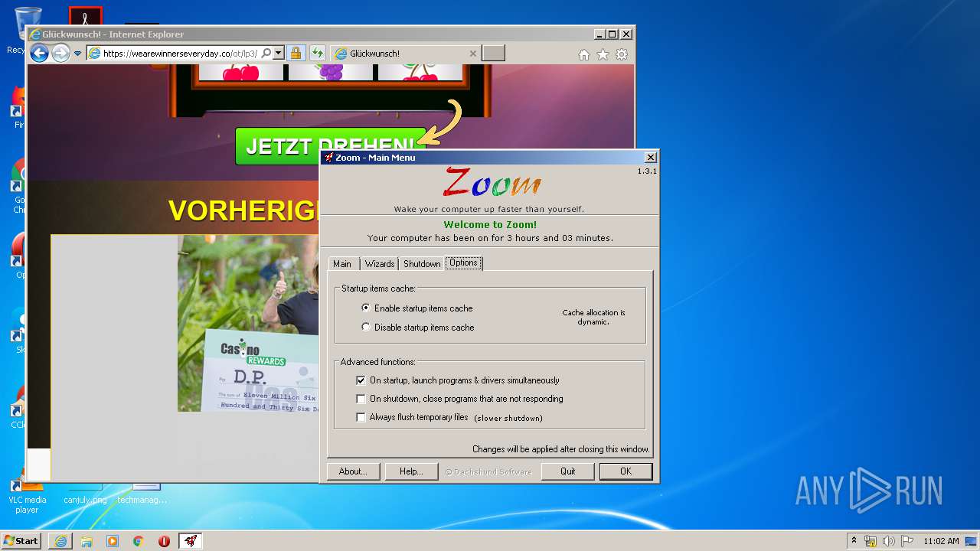Close the Zoom Main Menu window

[650, 158]
